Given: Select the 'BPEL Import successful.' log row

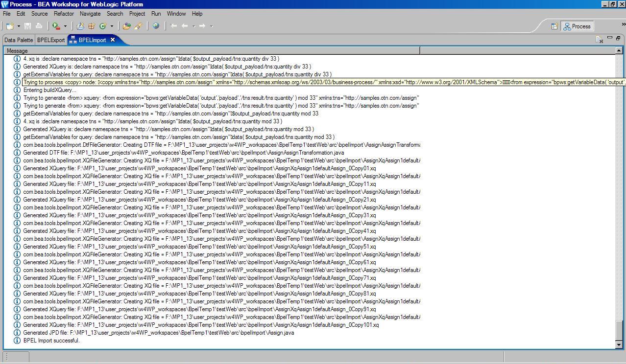Looking at the screenshot, I should (x=51, y=341).
